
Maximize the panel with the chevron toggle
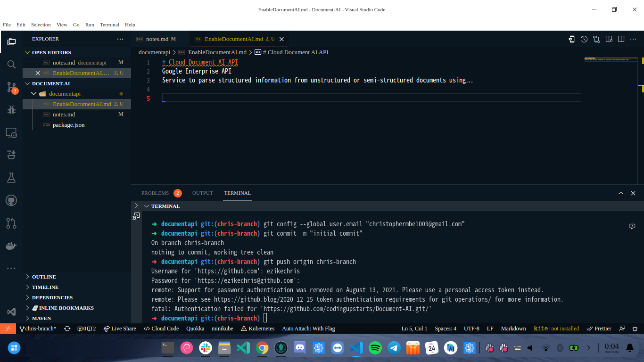pyautogui.click(x=621, y=193)
